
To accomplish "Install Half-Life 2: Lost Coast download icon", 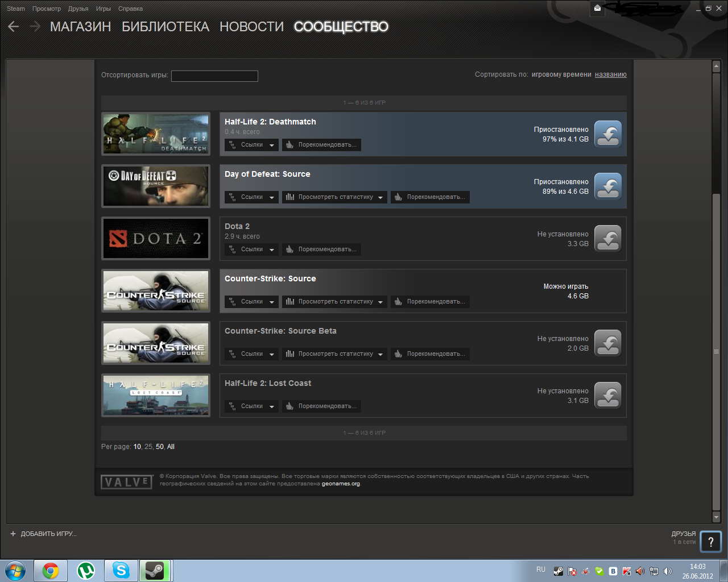I will coord(608,396).
